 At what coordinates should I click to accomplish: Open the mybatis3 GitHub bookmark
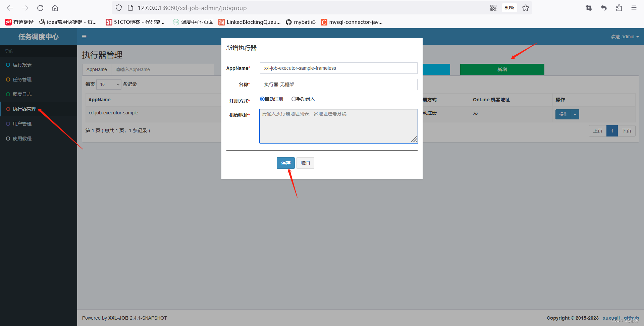tap(301, 22)
